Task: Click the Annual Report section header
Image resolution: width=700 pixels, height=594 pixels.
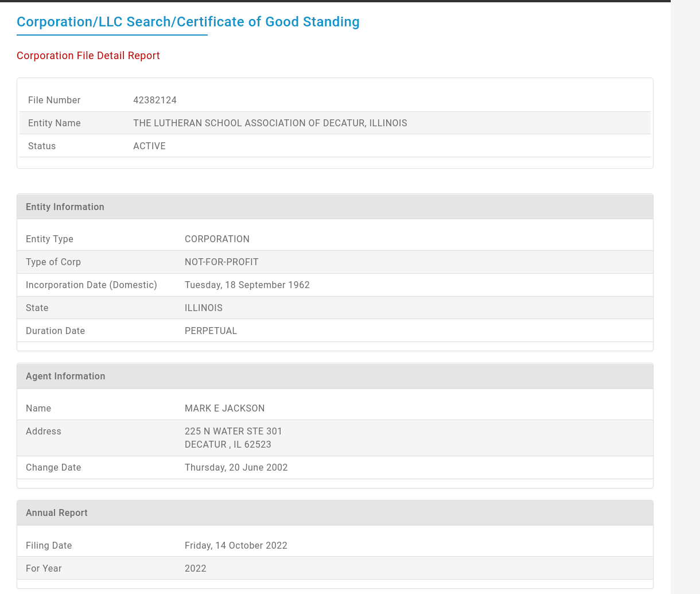Action: coord(57,513)
